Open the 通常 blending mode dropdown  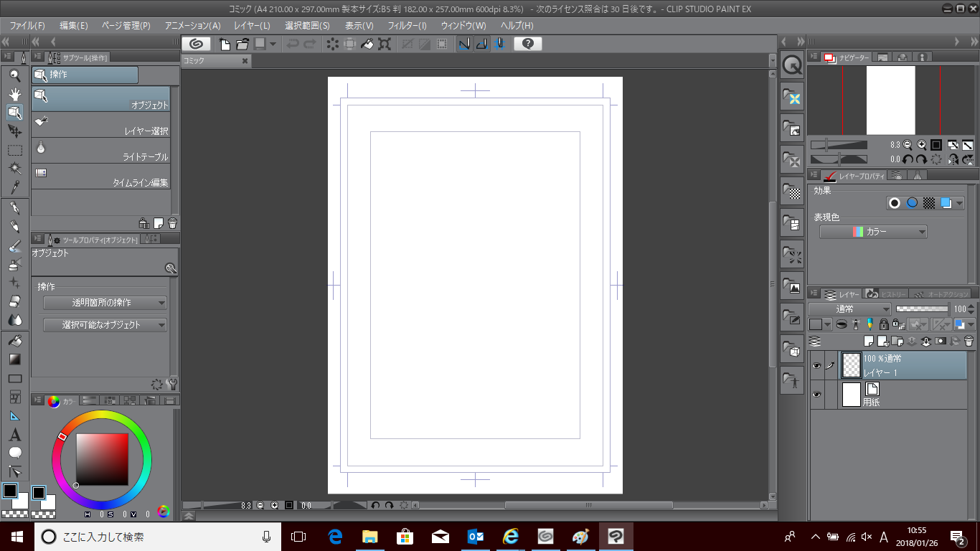tap(849, 309)
